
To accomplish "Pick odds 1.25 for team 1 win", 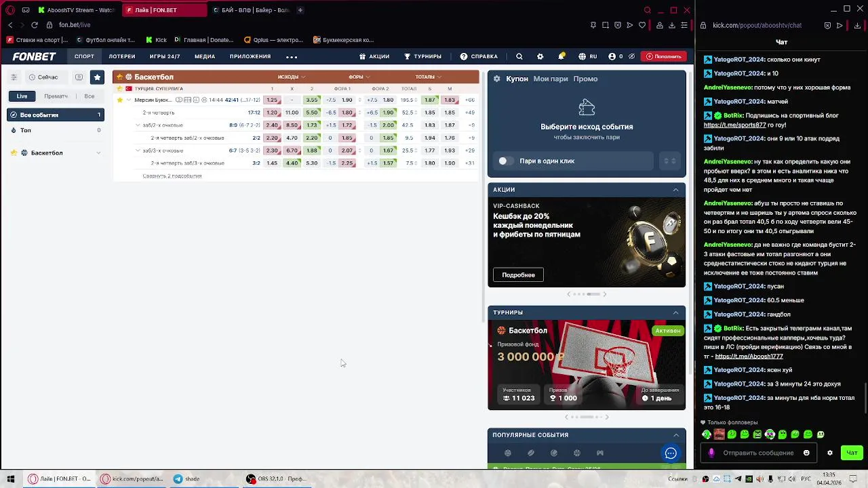I will point(272,100).
